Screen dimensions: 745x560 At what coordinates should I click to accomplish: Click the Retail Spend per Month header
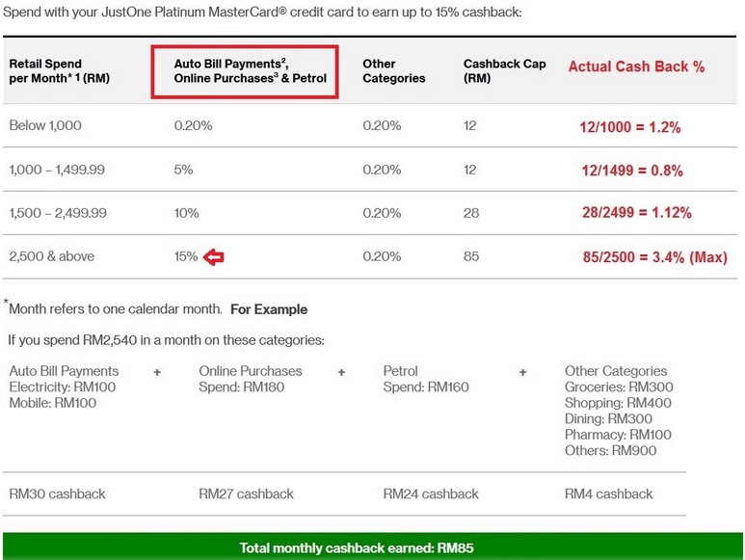pos(60,70)
